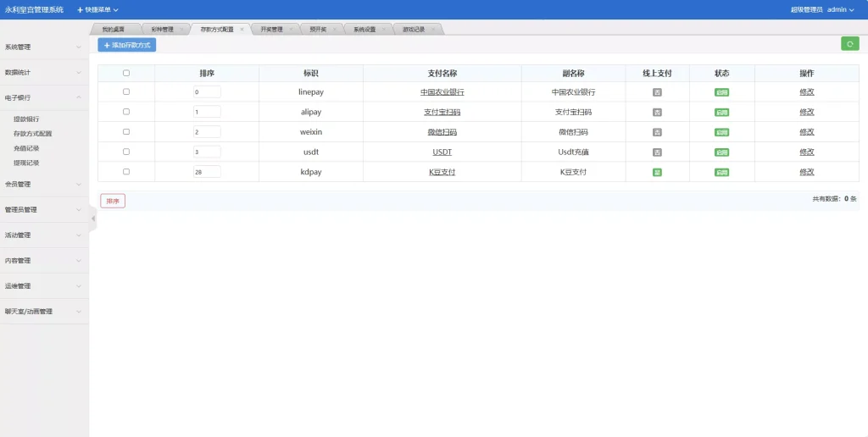
Task: Click the 启用 status badge for alipay
Action: (721, 112)
